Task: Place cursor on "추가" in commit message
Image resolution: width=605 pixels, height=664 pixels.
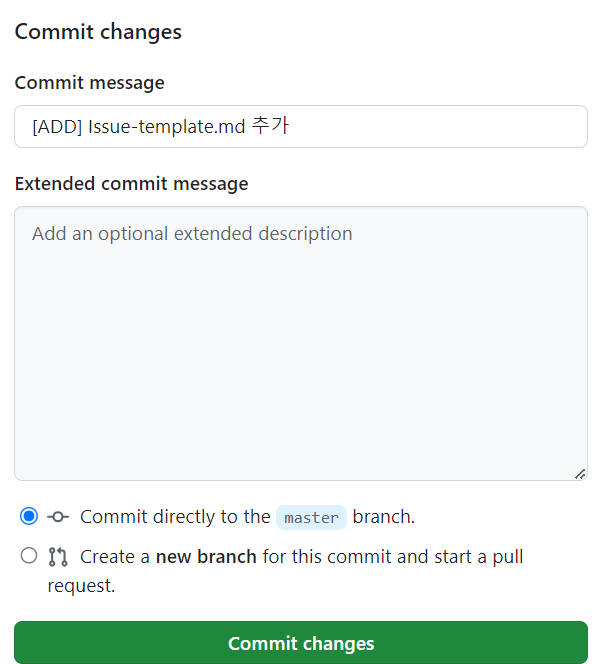Action: 270,127
